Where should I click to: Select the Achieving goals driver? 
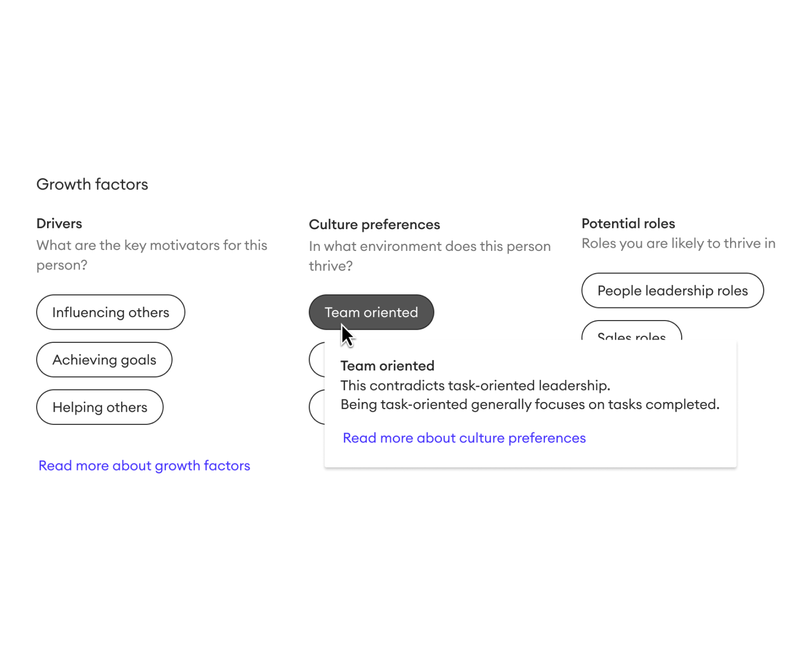point(104,360)
